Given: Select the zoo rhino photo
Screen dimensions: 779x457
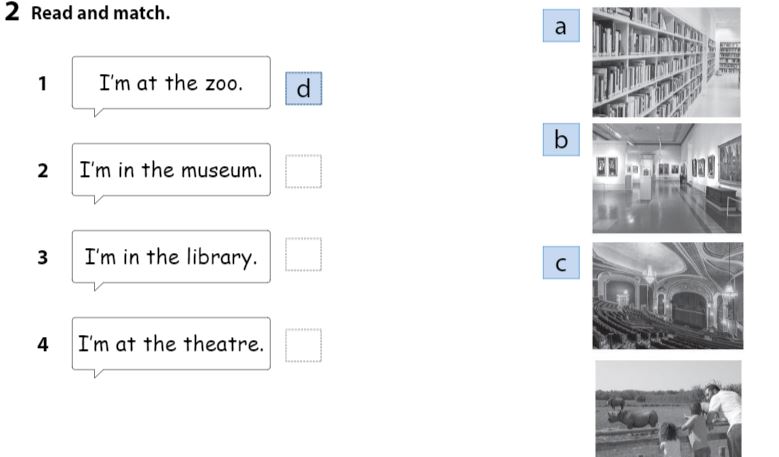Looking at the screenshot, I should 668,408.
